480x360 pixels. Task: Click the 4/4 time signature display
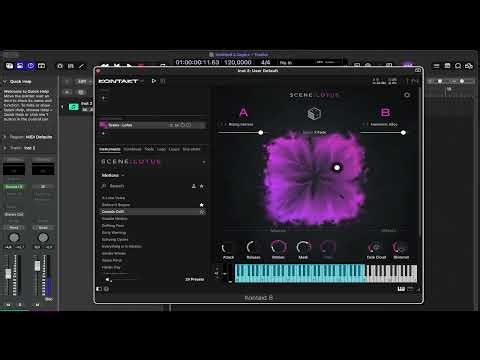[266, 62]
